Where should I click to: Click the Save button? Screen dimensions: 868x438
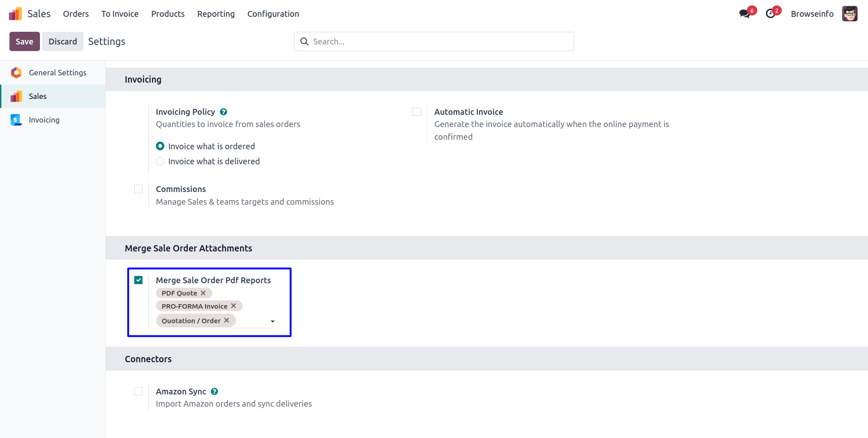click(25, 41)
